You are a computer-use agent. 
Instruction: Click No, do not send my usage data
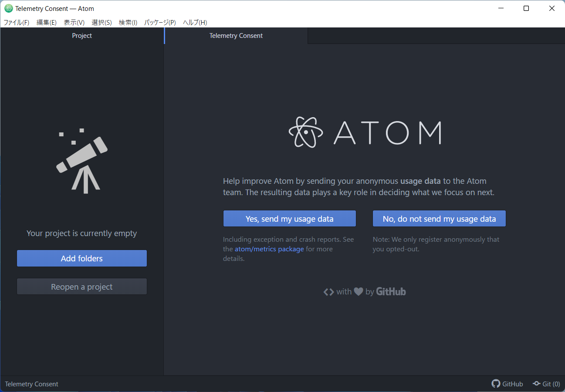(x=439, y=219)
